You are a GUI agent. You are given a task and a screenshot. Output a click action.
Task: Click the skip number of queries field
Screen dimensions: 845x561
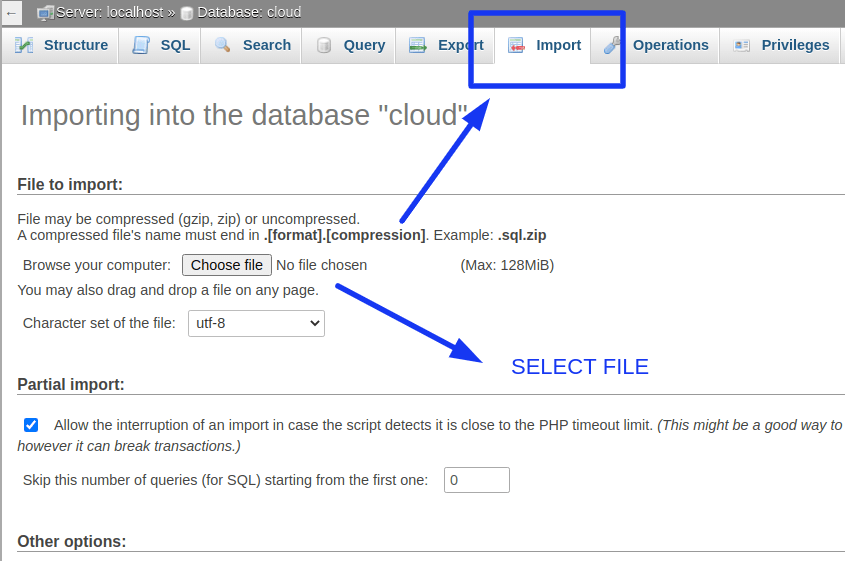coord(477,480)
